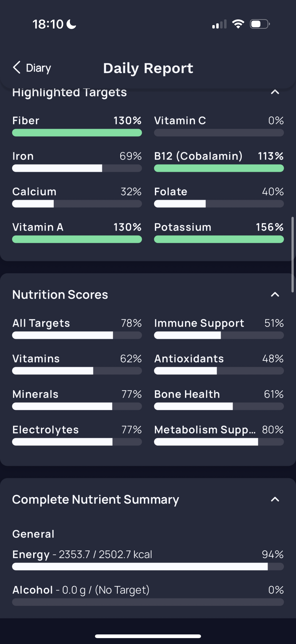Tap the battery indicator icon
The width and height of the screenshot is (296, 644).
(260, 24)
